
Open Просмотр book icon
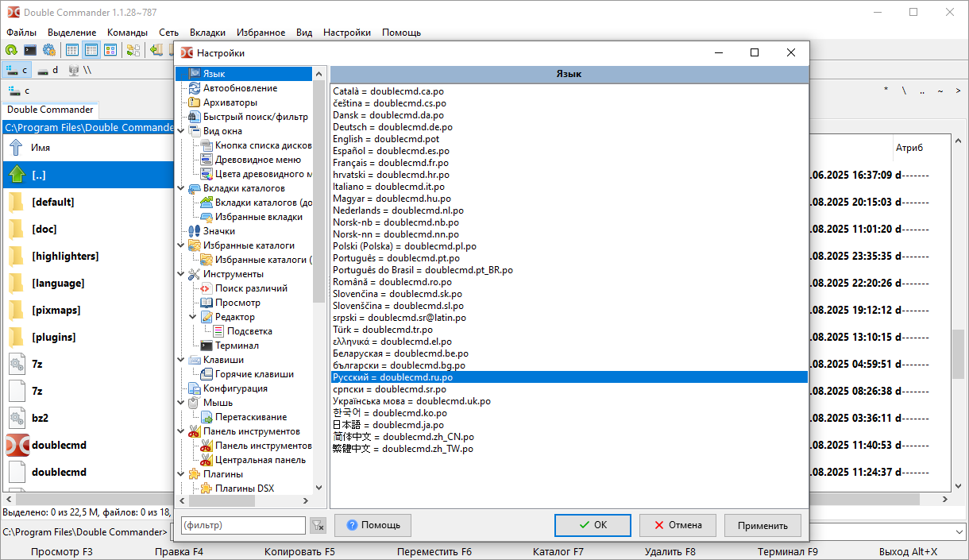point(207,303)
